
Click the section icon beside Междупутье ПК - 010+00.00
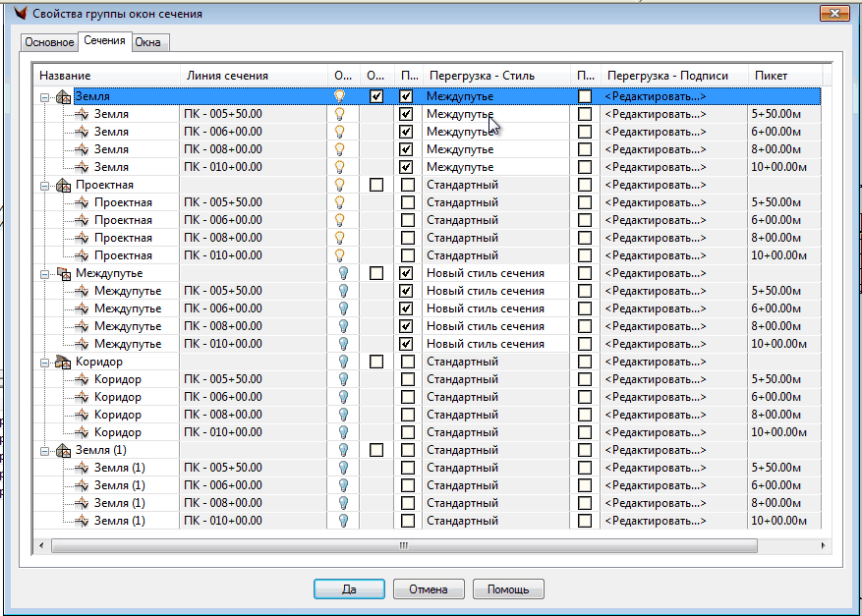[83, 344]
